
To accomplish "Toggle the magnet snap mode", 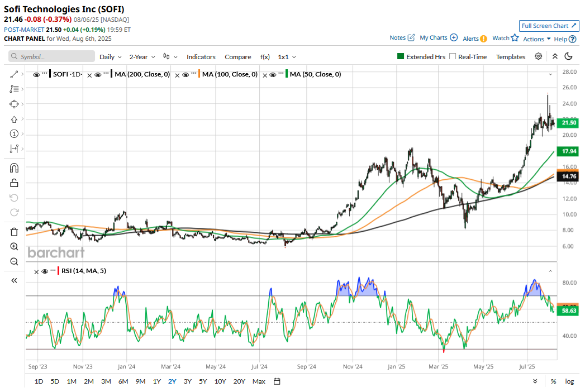I will pyautogui.click(x=14, y=168).
